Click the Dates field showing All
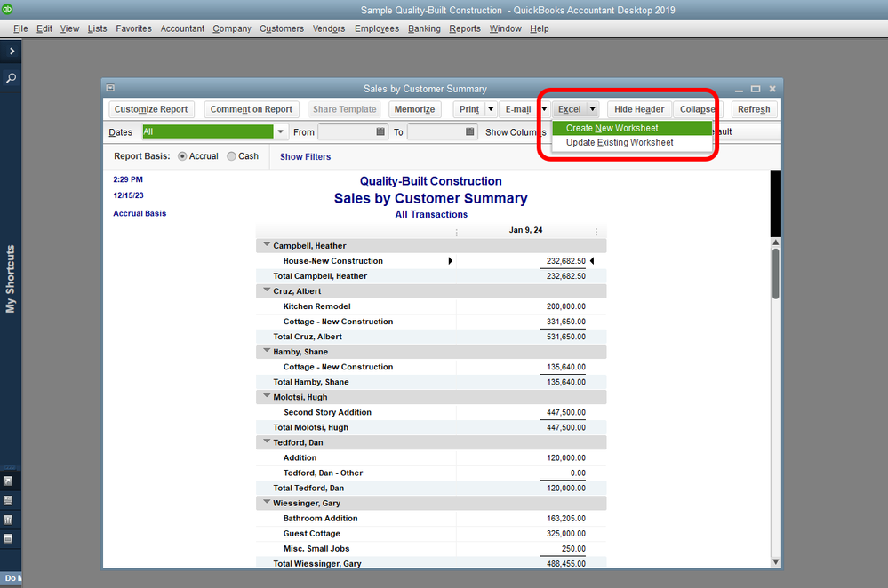888x588 pixels. point(208,131)
